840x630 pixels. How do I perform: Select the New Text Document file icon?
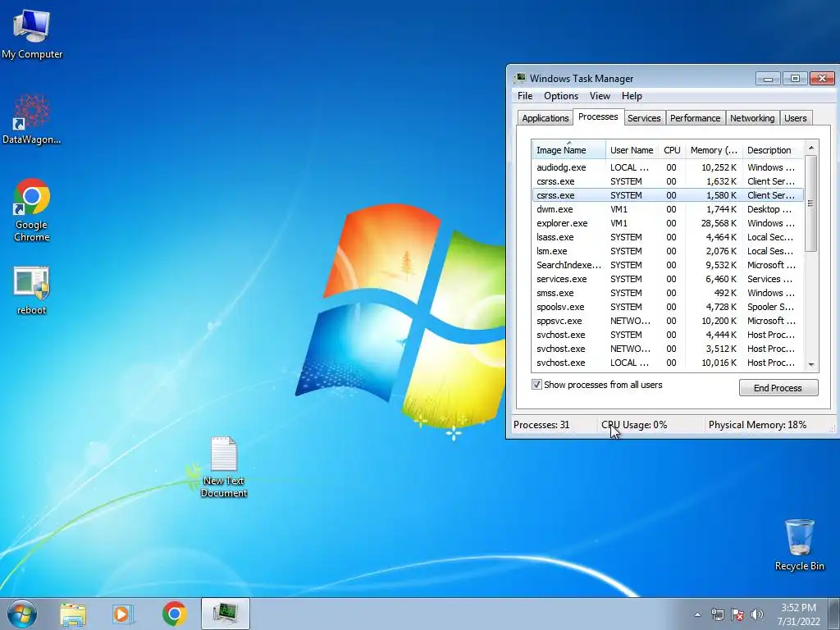click(x=224, y=467)
